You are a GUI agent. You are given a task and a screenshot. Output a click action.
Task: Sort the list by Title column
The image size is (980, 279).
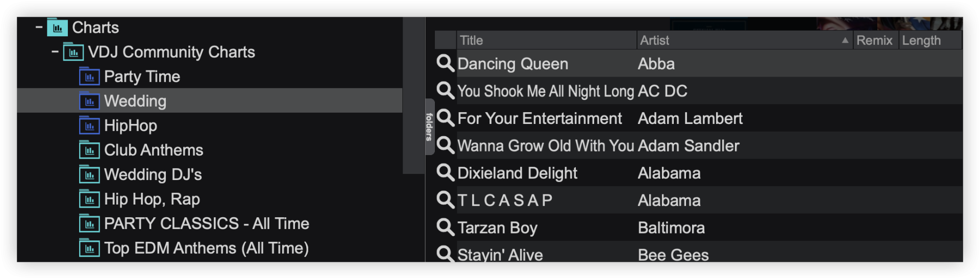tap(545, 40)
